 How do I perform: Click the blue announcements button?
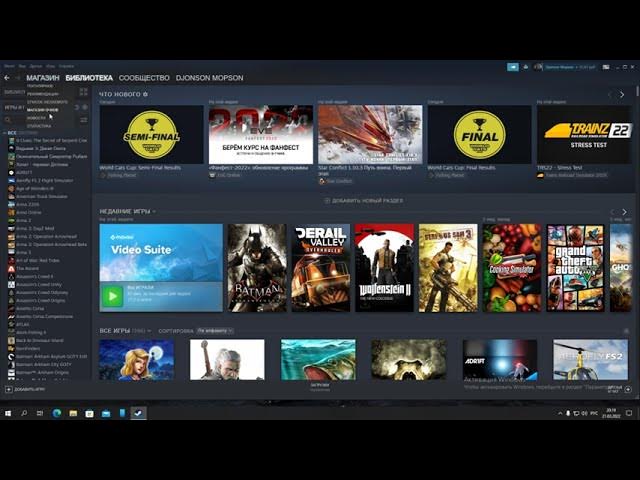point(513,67)
